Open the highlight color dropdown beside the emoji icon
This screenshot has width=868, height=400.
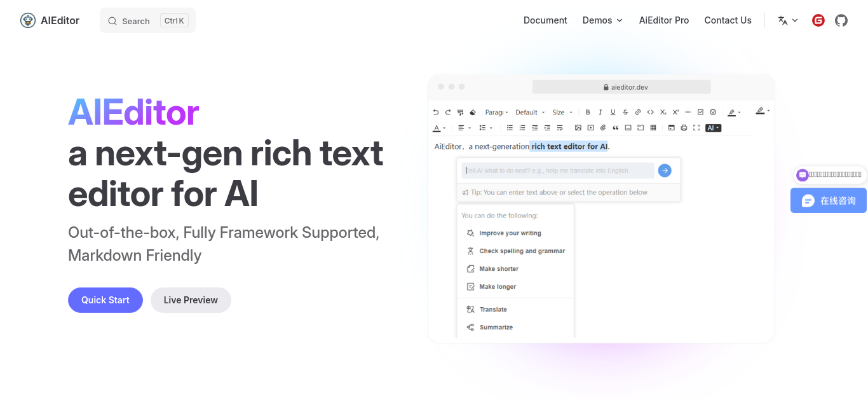pos(734,113)
